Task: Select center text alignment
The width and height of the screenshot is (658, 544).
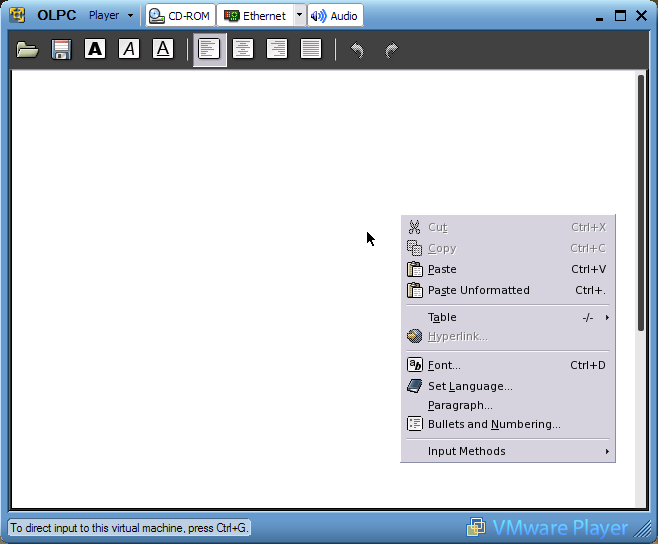Action: point(243,49)
